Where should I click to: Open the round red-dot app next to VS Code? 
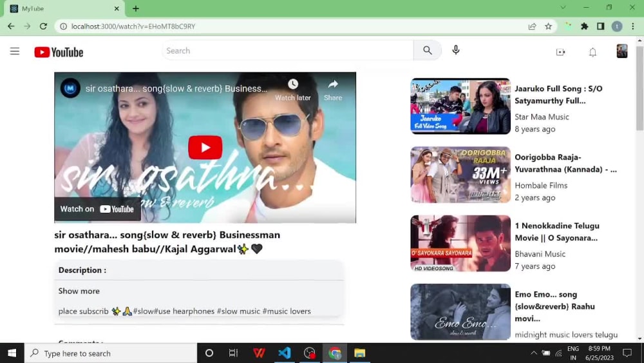pos(310,353)
